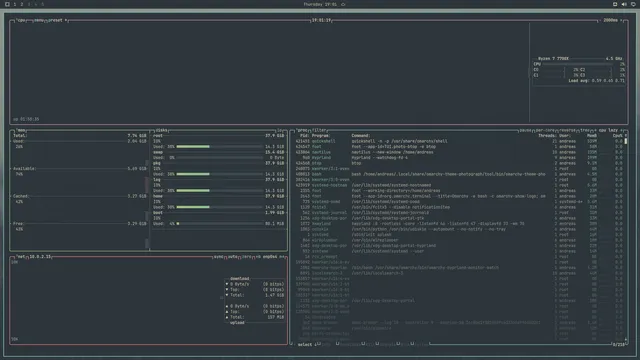This screenshot has height=360, width=640.
Task: Open the btop menu button
Action: pyautogui.click(x=39, y=20)
